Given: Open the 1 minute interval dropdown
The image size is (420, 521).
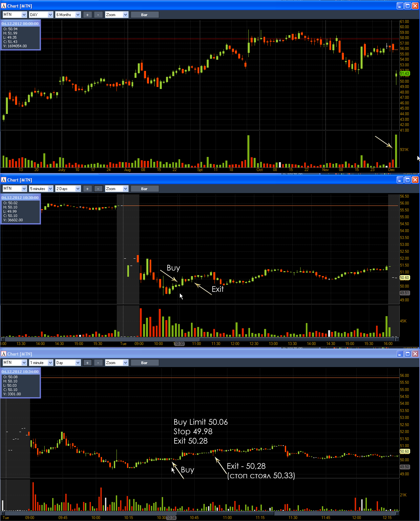Looking at the screenshot, I should point(41,362).
